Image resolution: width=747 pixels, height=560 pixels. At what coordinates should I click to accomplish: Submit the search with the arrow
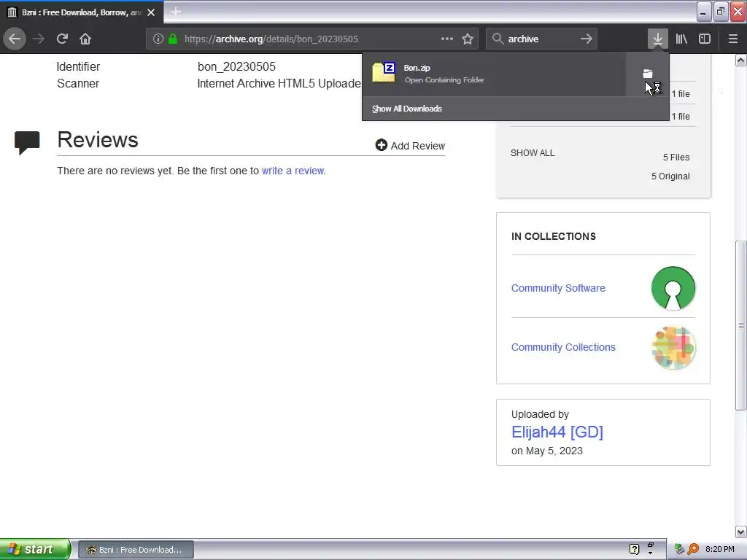[x=587, y=39]
